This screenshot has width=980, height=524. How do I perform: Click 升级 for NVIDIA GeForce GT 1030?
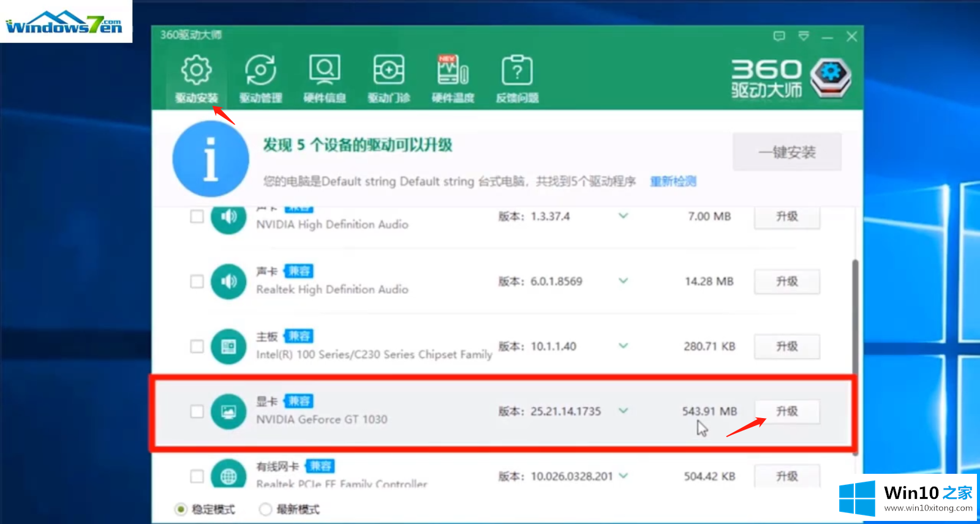click(787, 411)
